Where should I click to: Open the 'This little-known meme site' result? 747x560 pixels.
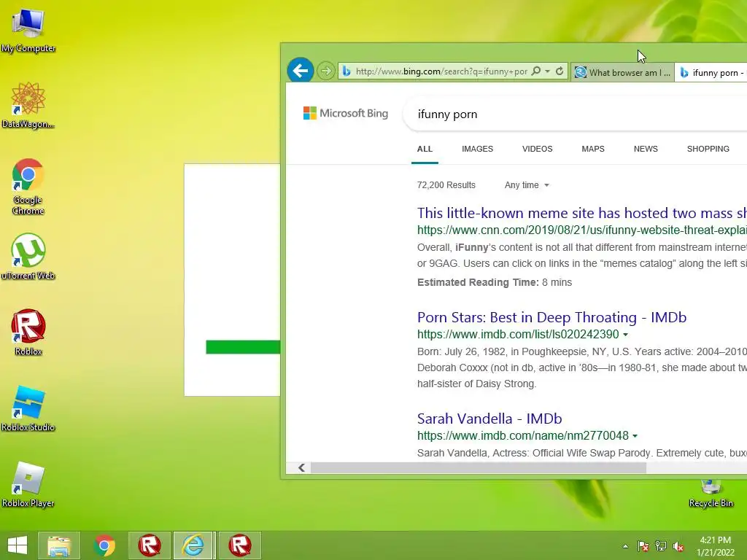pos(582,213)
